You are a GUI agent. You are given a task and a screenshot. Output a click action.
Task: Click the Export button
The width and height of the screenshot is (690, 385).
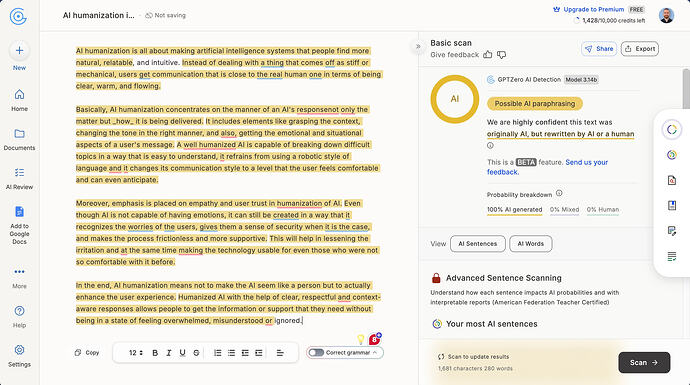[x=640, y=49]
